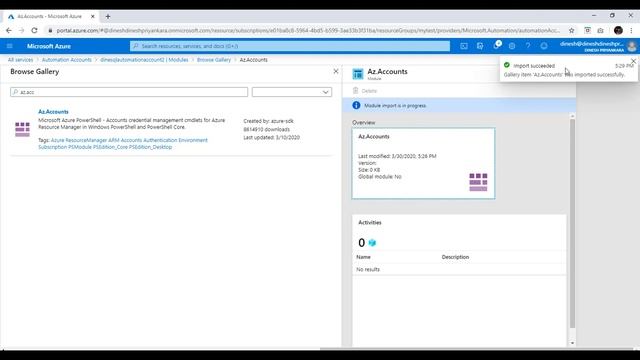Dismiss the Import succeeded notification
The height and width of the screenshot is (360, 640).
(x=633, y=61)
